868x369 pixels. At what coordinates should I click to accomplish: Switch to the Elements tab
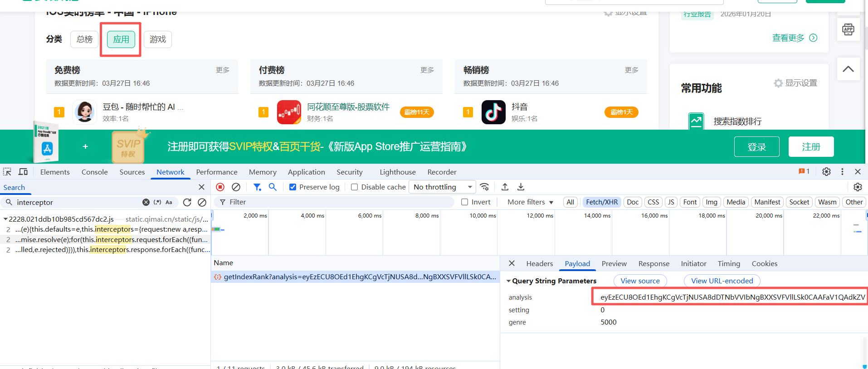coord(55,172)
